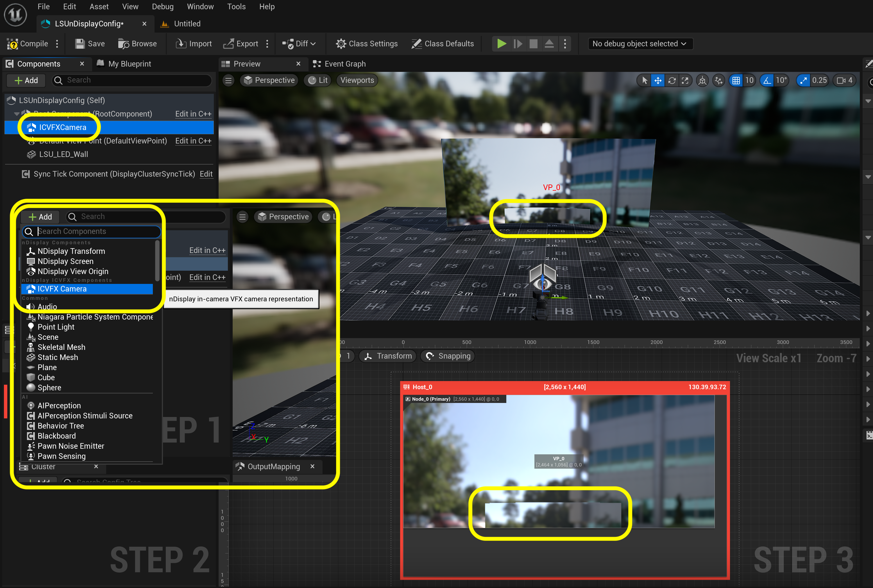Click Edit link beside Sync Tick Component
873x588 pixels.
[x=206, y=174]
